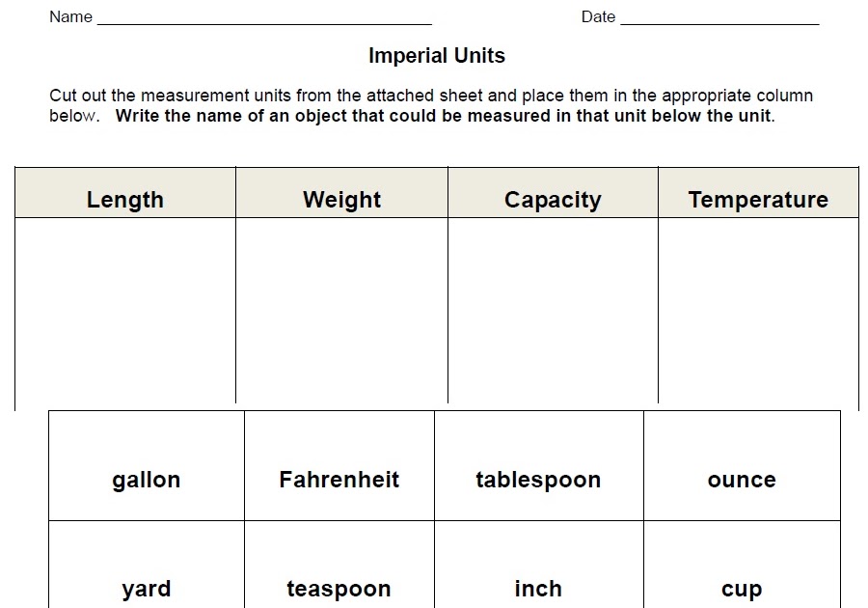Image resolution: width=868 pixels, height=608 pixels.
Task: Select the Length column header
Action: pos(125,200)
